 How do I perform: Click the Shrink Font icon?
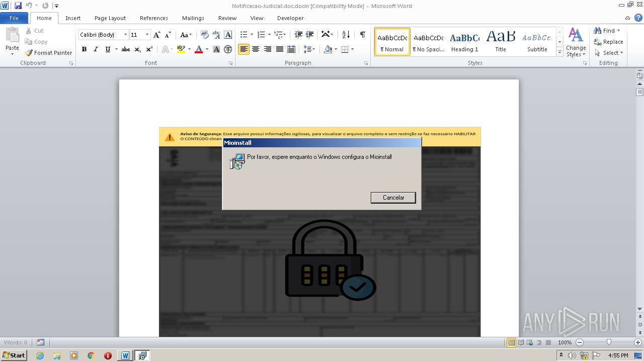click(168, 35)
